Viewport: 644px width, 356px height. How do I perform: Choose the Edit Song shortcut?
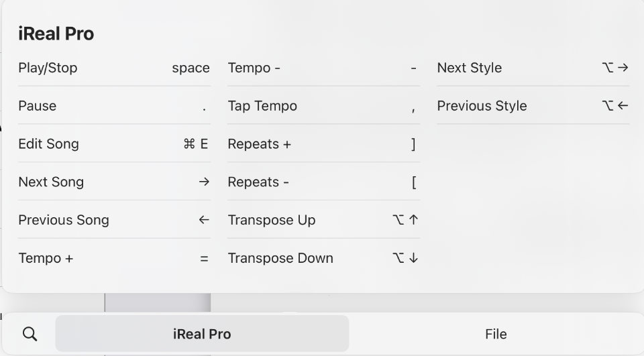tap(114, 144)
